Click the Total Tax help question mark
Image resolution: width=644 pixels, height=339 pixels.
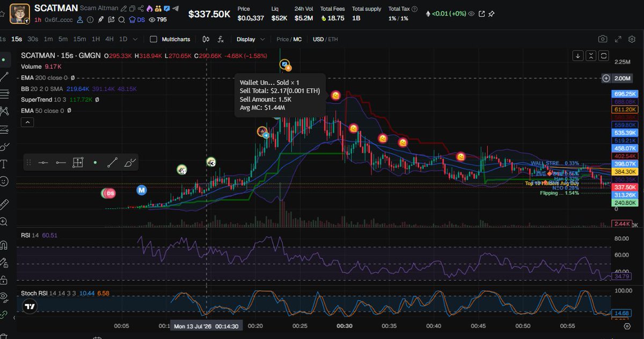[414, 9]
